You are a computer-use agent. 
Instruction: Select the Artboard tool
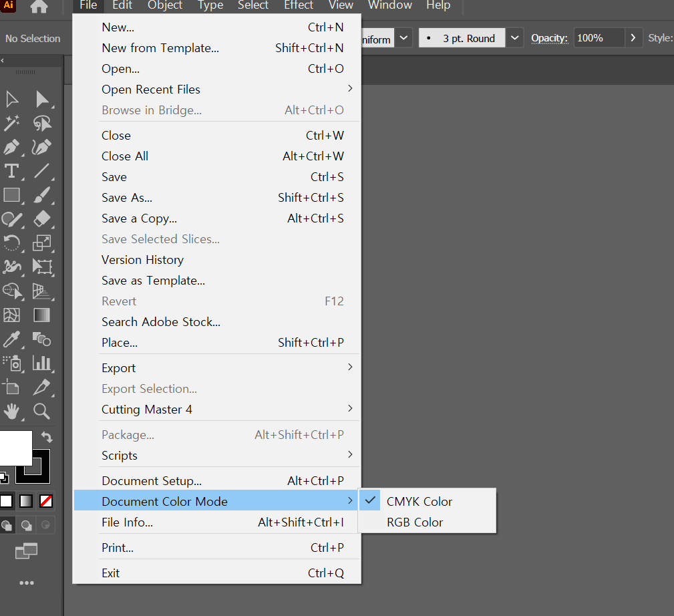(x=12, y=387)
